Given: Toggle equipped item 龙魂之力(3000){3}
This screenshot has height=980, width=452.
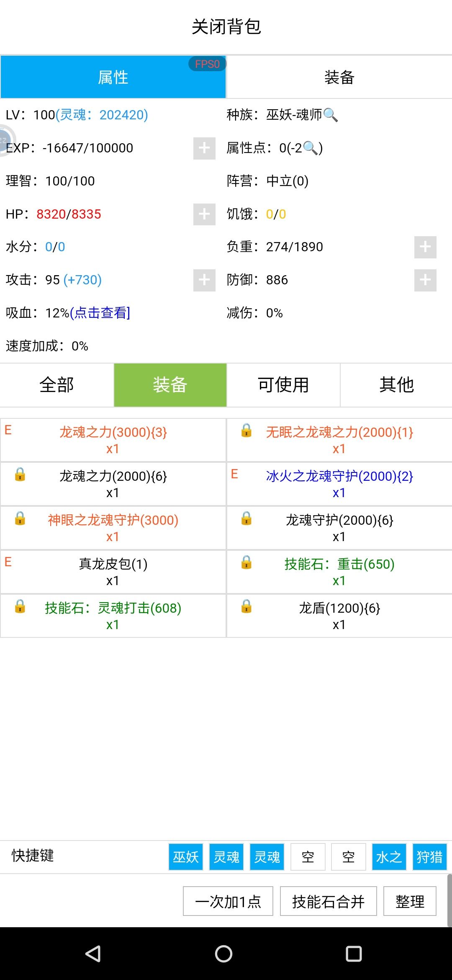Looking at the screenshot, I should (113, 440).
